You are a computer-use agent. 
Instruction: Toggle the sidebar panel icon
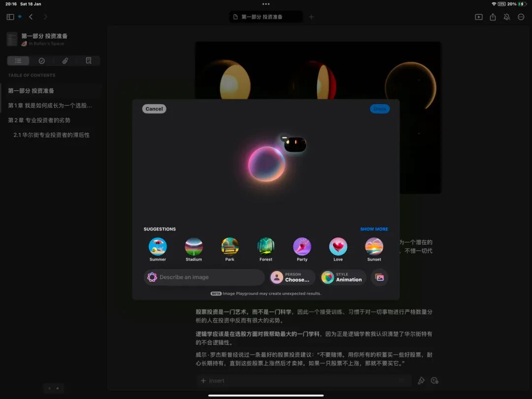coord(10,17)
